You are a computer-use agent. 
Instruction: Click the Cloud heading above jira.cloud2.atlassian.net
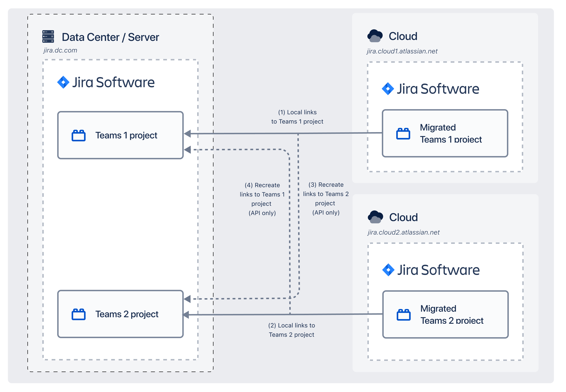(403, 217)
